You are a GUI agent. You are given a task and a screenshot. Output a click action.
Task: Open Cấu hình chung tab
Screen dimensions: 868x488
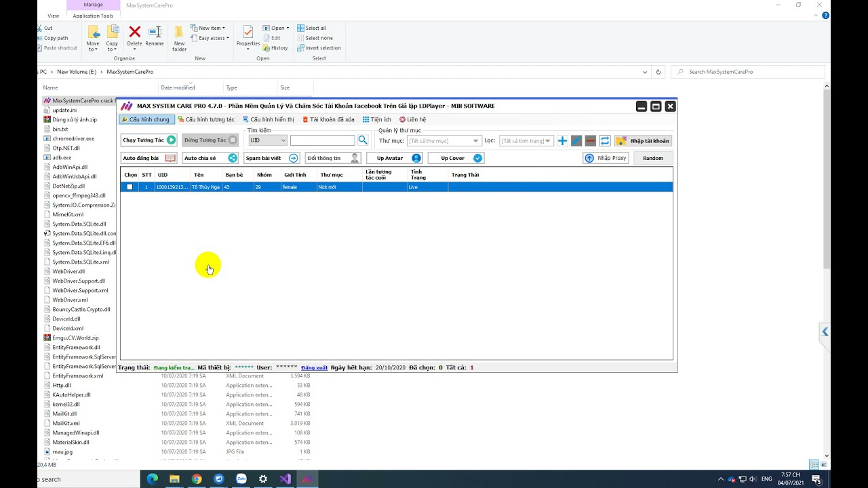(x=146, y=119)
